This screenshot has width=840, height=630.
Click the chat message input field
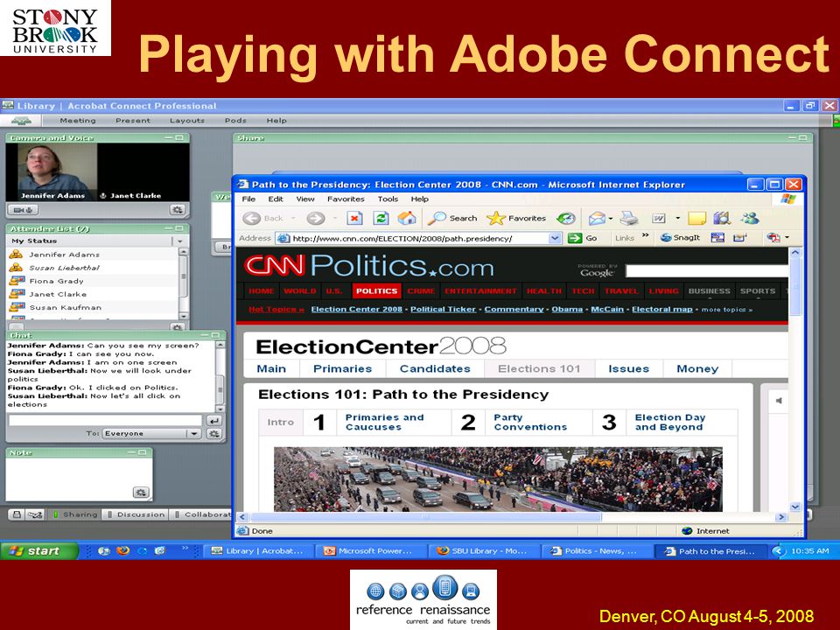[x=105, y=421]
